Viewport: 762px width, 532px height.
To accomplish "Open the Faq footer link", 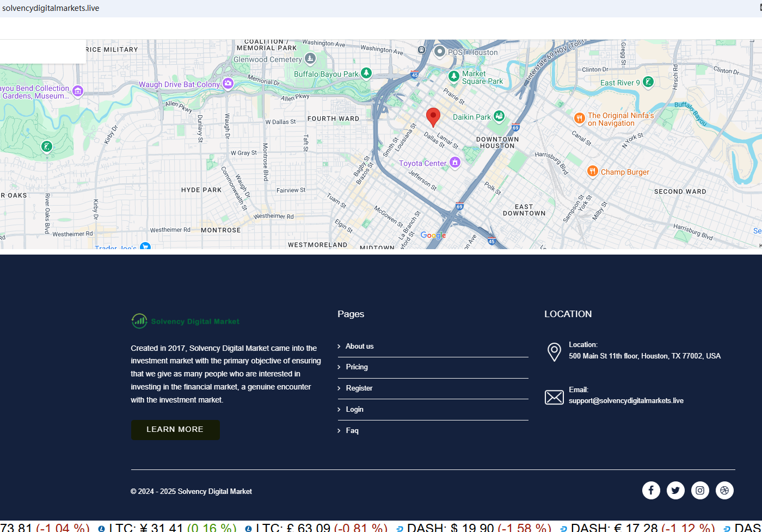I will click(352, 431).
